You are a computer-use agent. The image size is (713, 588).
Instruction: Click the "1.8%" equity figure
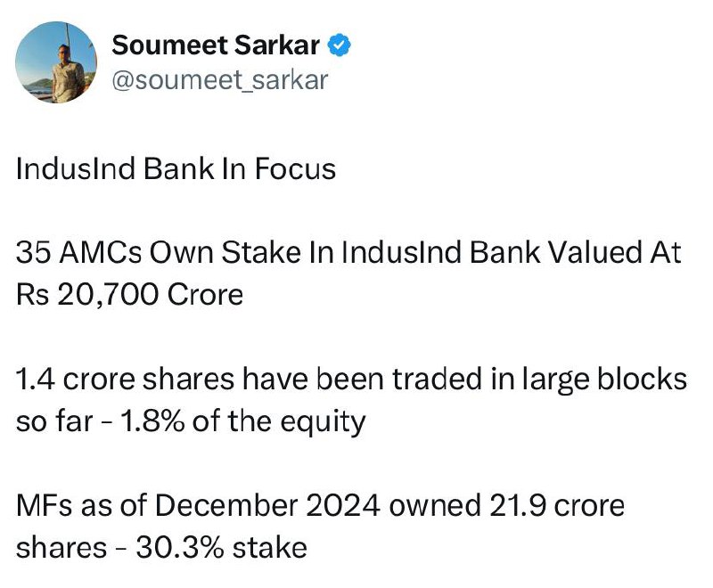tap(152, 421)
